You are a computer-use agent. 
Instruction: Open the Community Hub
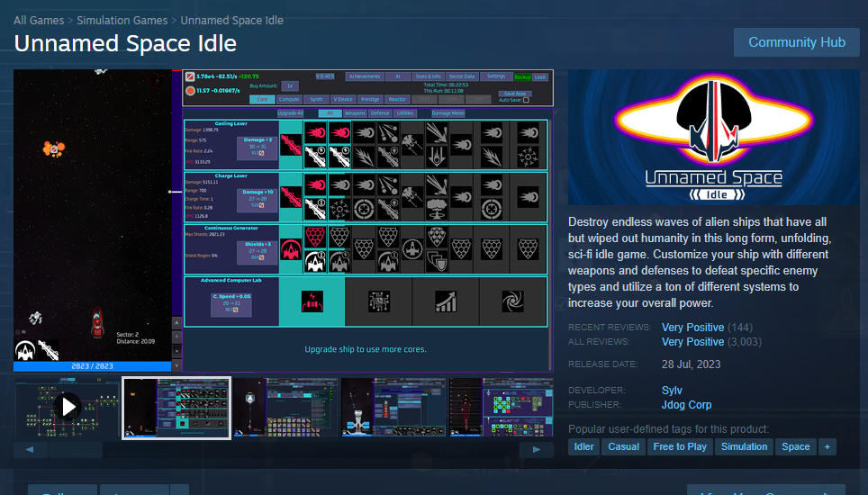tap(797, 42)
